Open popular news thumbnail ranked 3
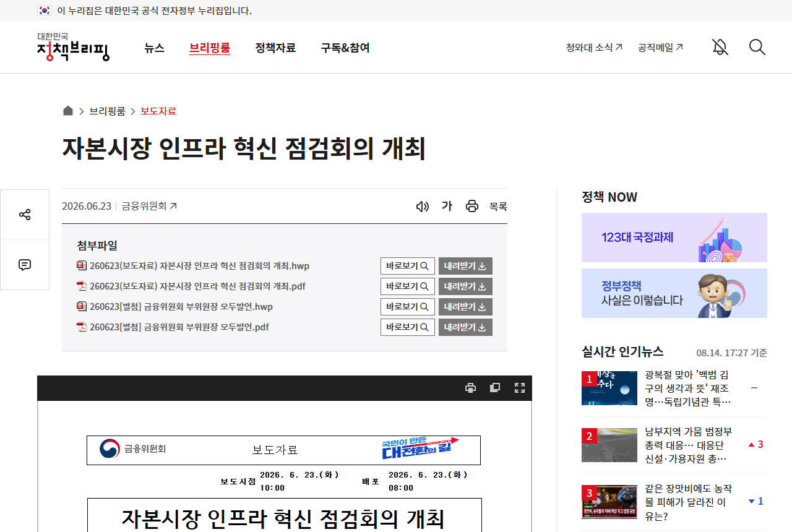792x532 pixels. [609, 502]
